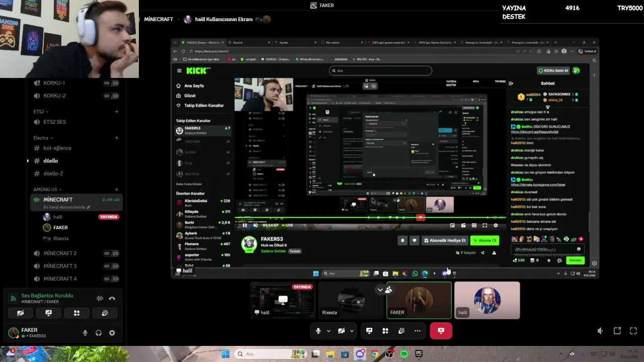Open soundboard from call control bar
This screenshot has height=362, width=644.
click(x=401, y=331)
